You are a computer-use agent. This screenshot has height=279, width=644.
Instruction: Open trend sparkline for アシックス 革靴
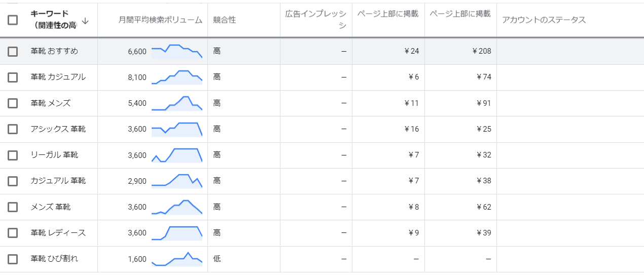(x=177, y=129)
